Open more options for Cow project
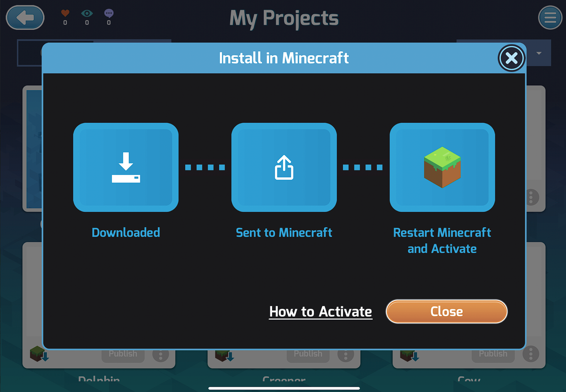This screenshot has height=392, width=566. pyautogui.click(x=531, y=354)
